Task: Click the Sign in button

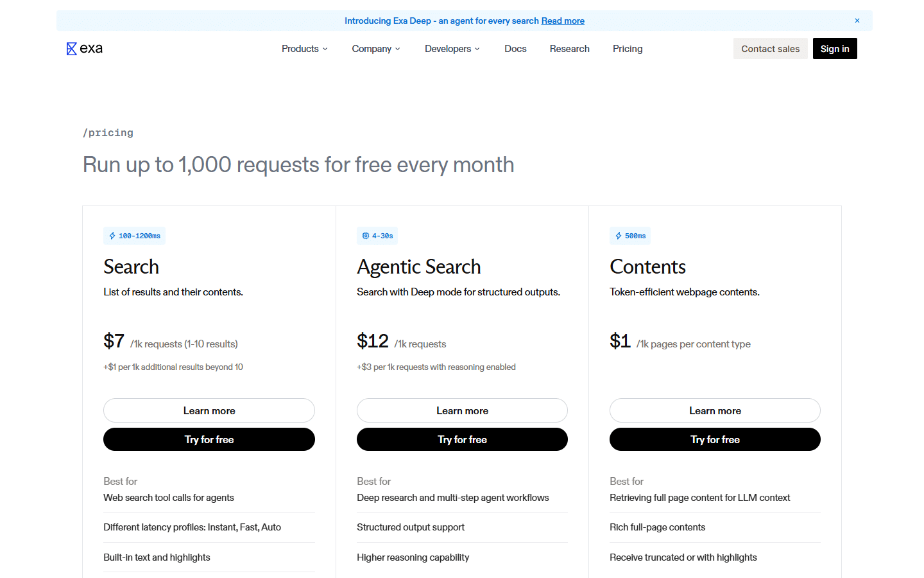Action: click(835, 48)
